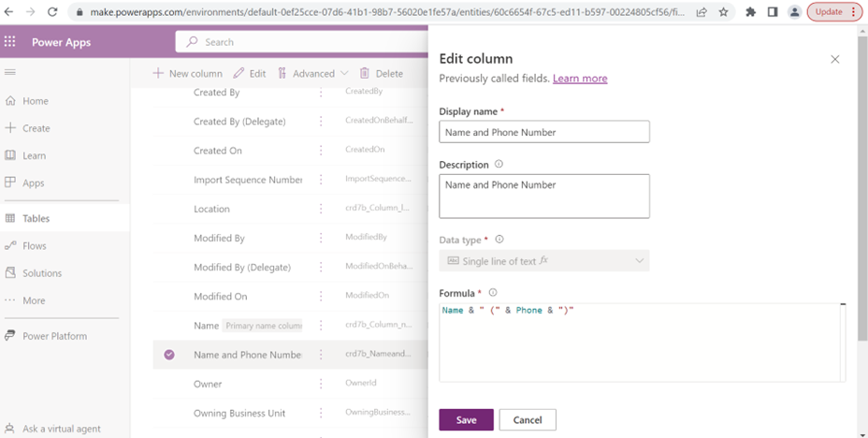Share this page from address bar
The width and height of the screenshot is (868, 438).
point(702,11)
